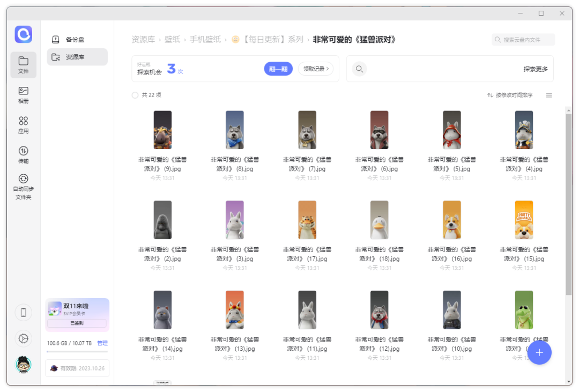The width and height of the screenshot is (579, 392).
Task: Click storage text 100.6 GB / 10.07 TB
Action: 69,343
